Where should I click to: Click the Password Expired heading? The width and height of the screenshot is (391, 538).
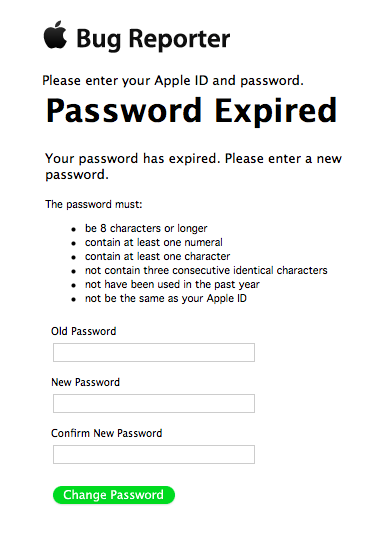[x=192, y=111]
